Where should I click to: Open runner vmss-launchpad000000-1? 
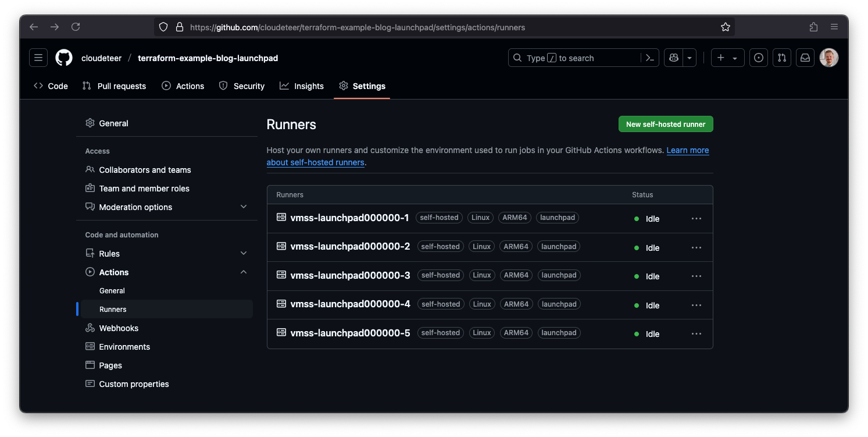tap(349, 218)
